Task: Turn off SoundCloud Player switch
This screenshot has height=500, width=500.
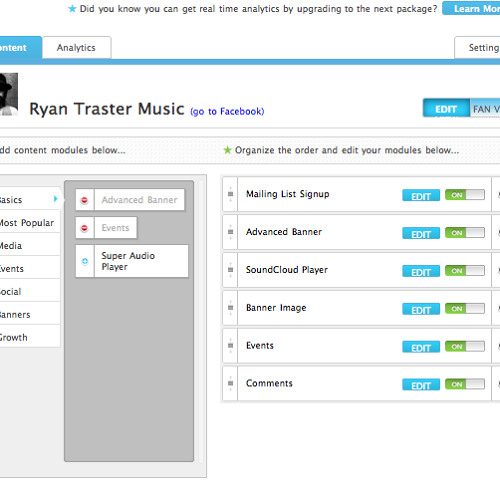Action: tap(465, 271)
